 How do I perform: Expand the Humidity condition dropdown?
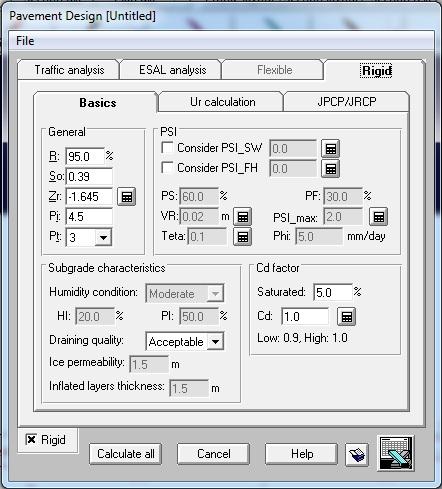(216, 294)
